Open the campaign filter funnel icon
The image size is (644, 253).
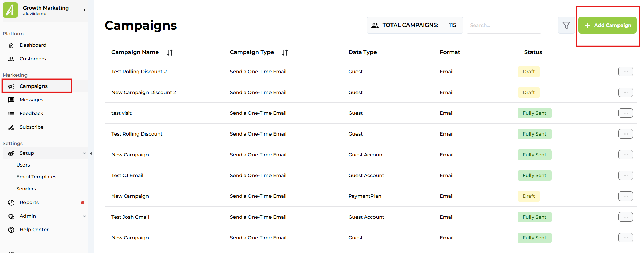coord(566,25)
